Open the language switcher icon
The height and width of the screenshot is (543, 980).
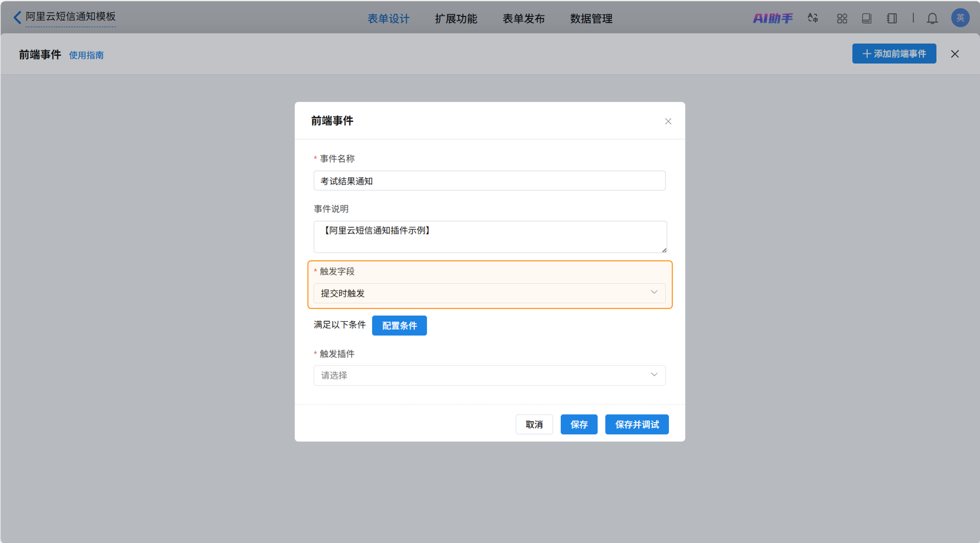point(812,18)
